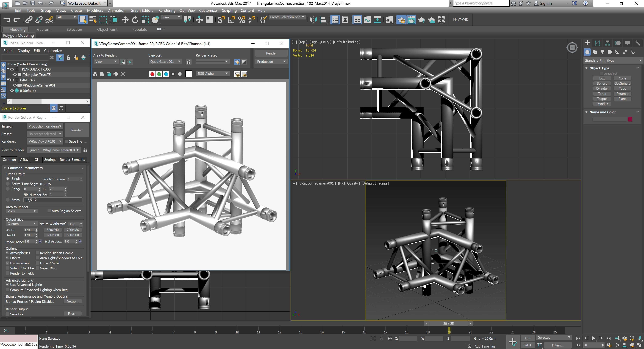The image size is (644, 349).
Task: Save image in the render frame window
Action: tap(95, 74)
